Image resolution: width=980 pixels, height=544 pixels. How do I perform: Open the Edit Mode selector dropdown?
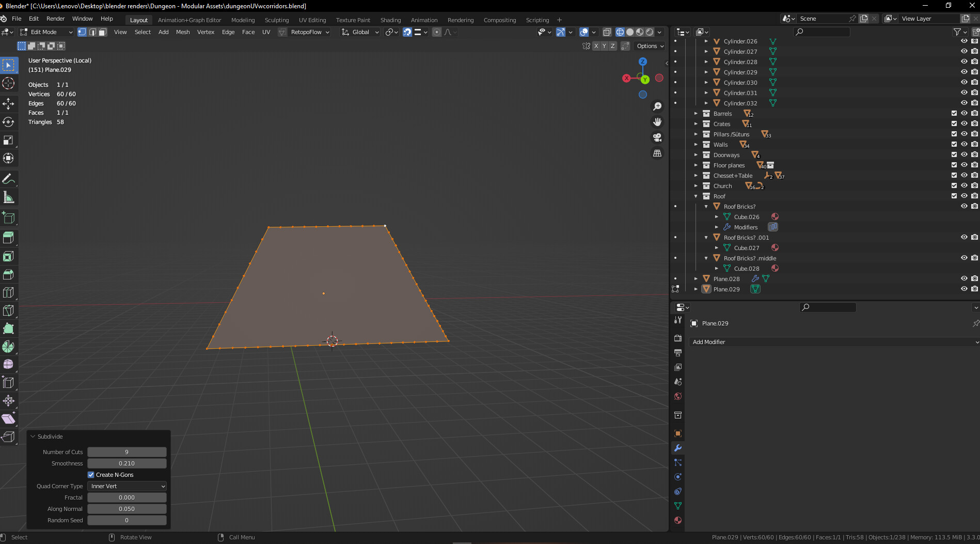pyautogui.click(x=45, y=32)
